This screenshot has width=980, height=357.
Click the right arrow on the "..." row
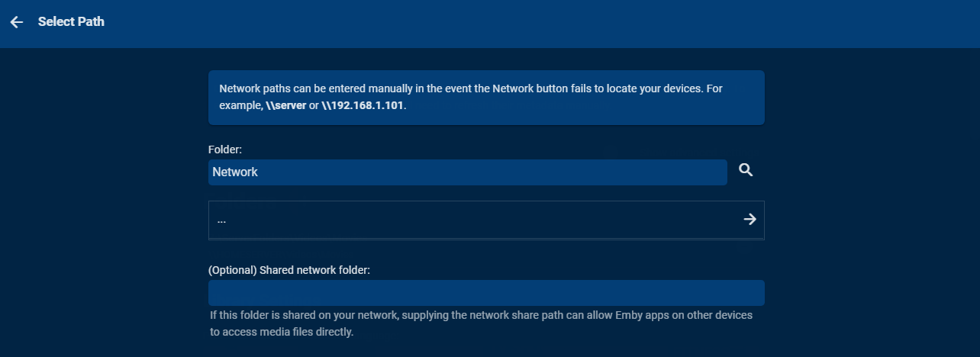coord(750,220)
